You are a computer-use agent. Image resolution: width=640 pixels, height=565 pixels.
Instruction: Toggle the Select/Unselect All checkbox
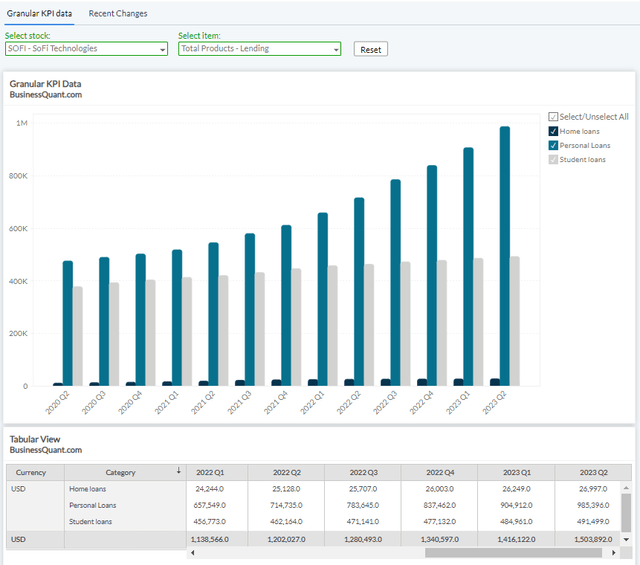click(553, 117)
